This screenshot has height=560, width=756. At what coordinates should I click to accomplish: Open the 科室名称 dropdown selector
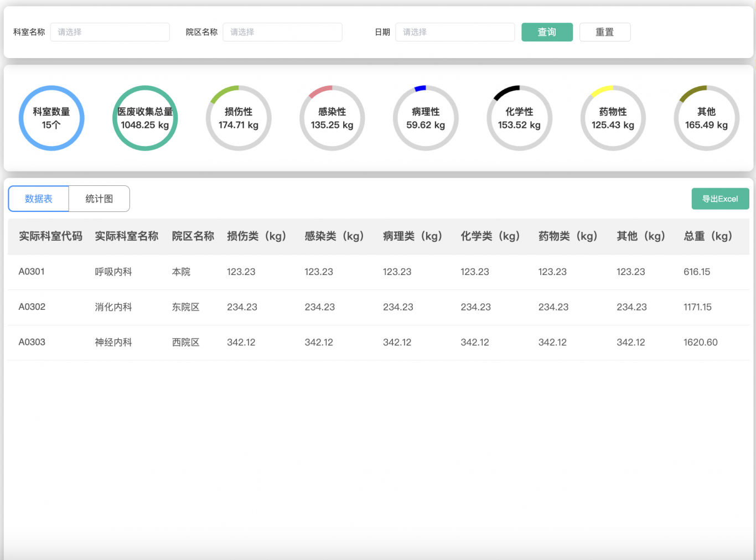tap(110, 32)
